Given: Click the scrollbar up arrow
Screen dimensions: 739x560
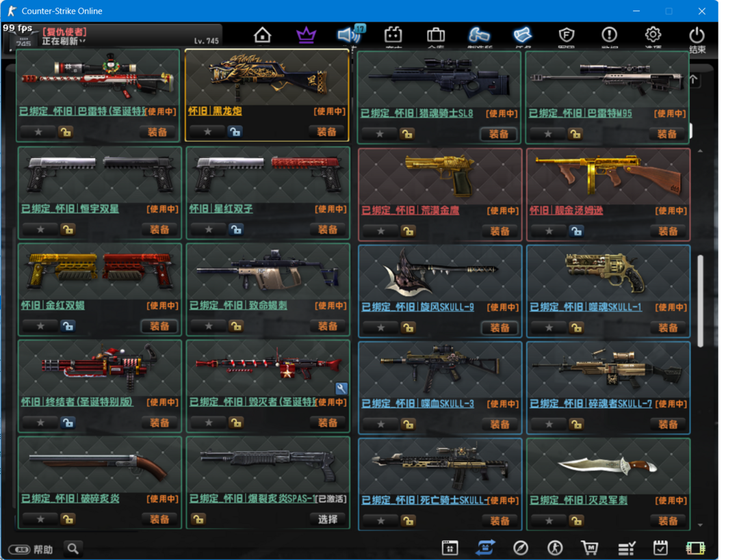Looking at the screenshot, I should click(701, 150).
